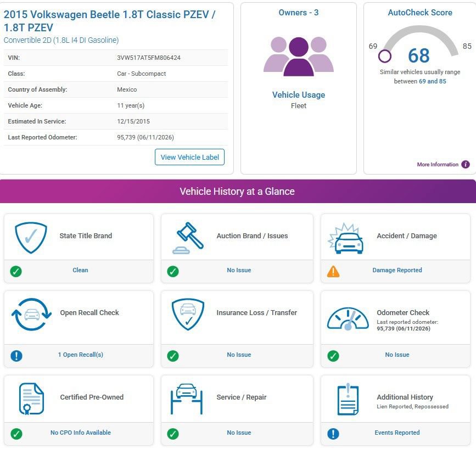Screen dimensions: 476x449
Task: Click the Odometer Check gauge icon
Action: [x=348, y=319]
